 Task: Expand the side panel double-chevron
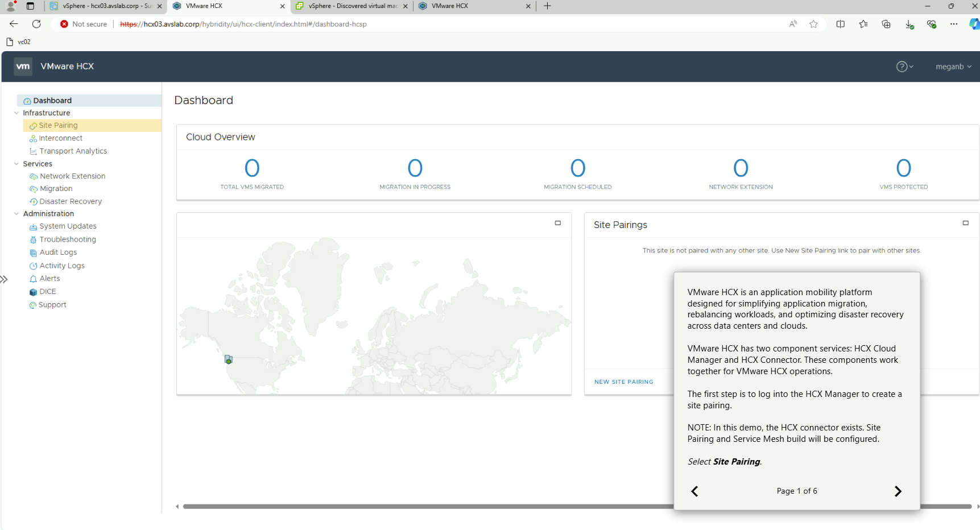point(4,279)
